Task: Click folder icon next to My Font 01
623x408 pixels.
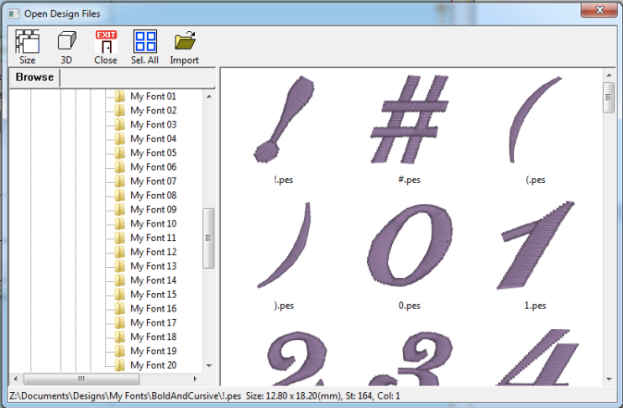Action: (x=119, y=97)
